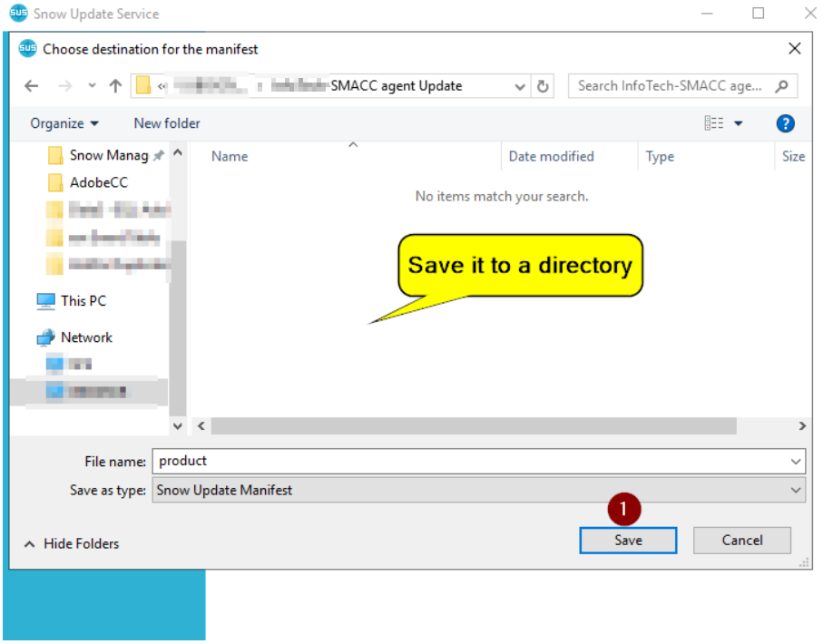Click the address bar folder icon
Viewport: 833px width, 644px height.
point(142,85)
